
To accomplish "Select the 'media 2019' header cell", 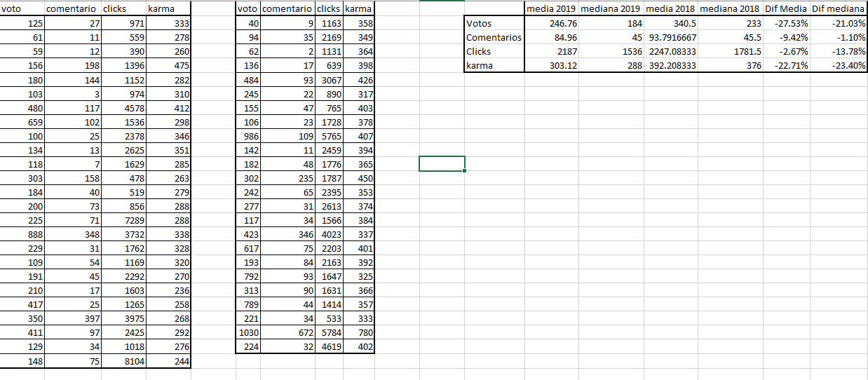I will point(552,9).
